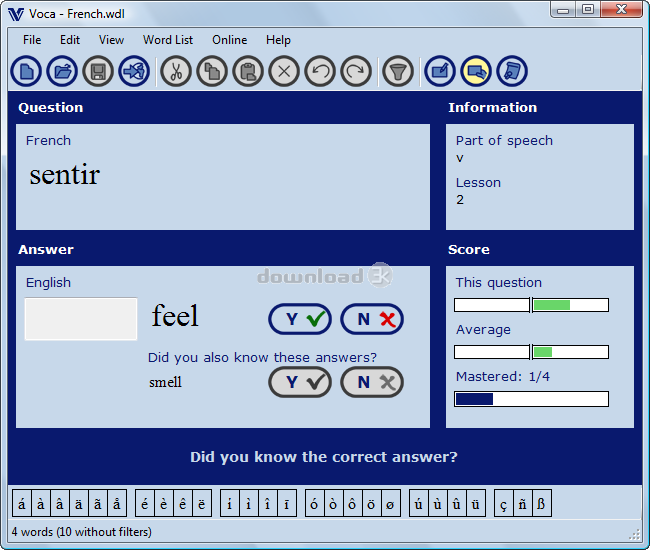This screenshot has width=650, height=550.
Task: Insert the â character
Action: click(60, 504)
